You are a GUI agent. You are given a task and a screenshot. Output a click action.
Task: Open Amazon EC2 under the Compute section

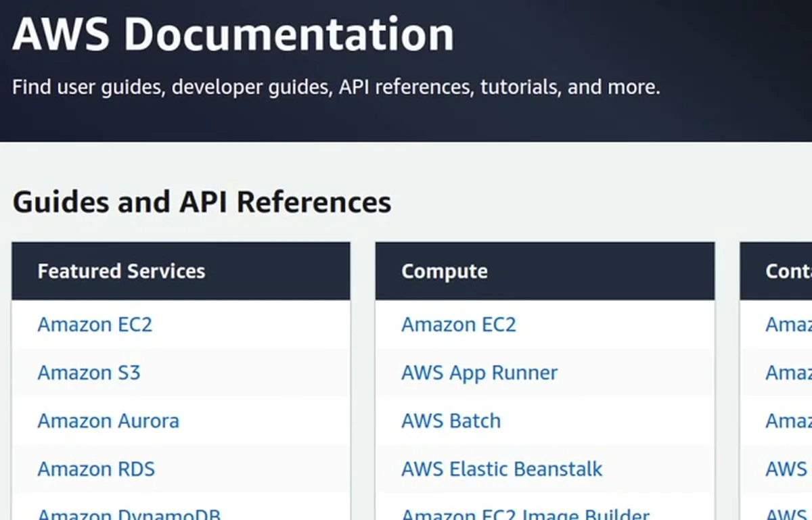click(x=459, y=325)
